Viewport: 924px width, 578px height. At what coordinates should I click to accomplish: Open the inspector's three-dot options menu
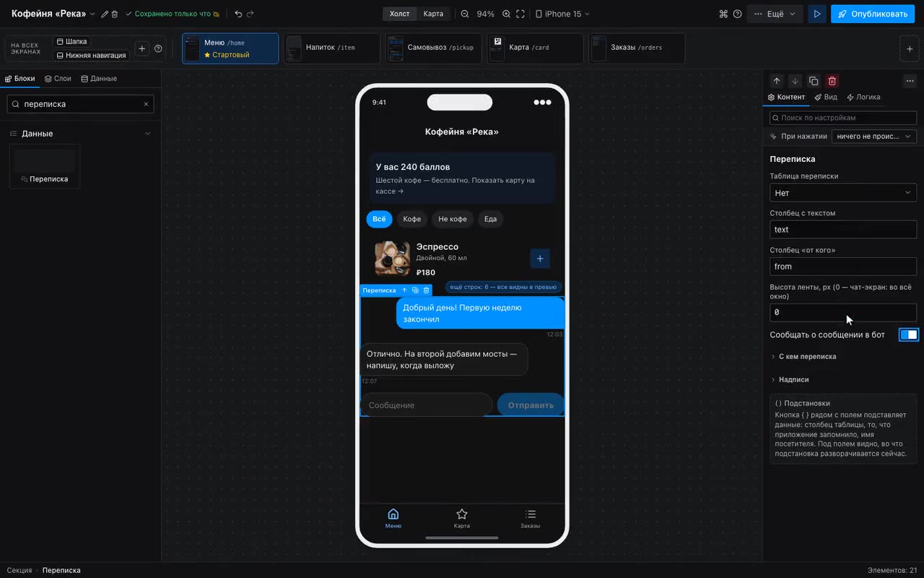point(910,81)
